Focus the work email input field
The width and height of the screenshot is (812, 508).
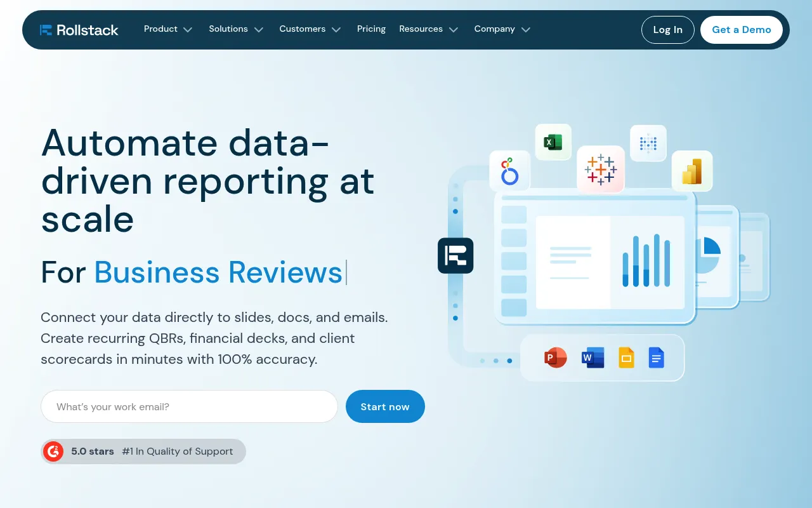tap(189, 406)
